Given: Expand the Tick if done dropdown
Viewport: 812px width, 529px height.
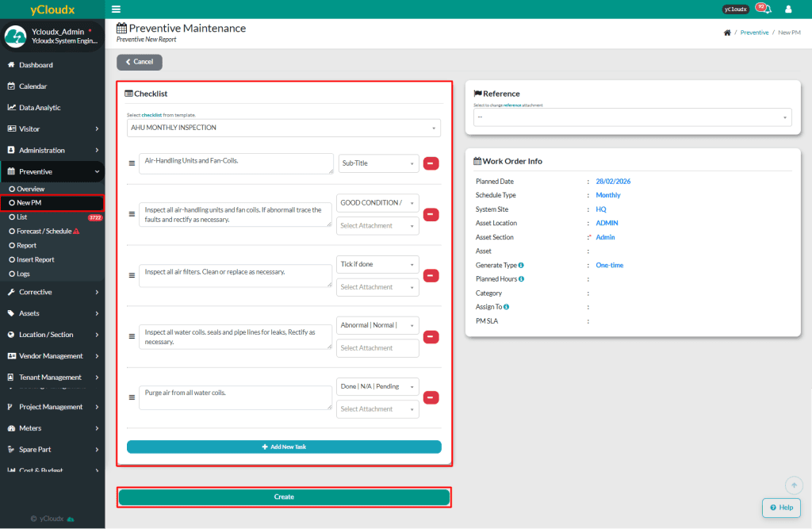Looking at the screenshot, I should (378, 264).
